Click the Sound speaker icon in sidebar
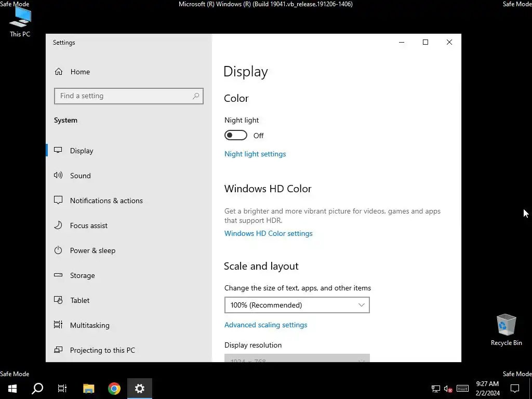Screen dimensions: 532x399 click(x=58, y=176)
